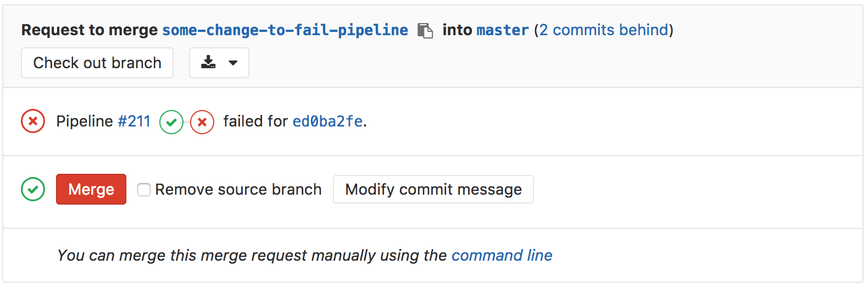Open Modify commit message

[x=433, y=189]
